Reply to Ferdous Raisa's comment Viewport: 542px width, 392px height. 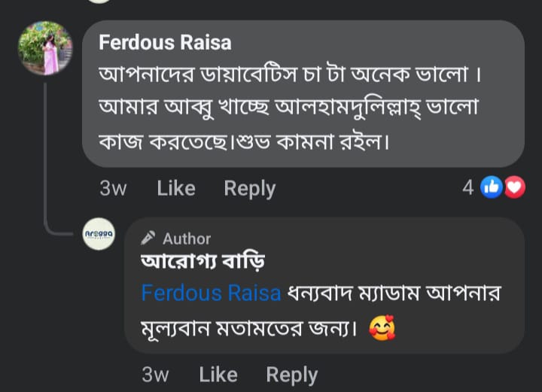click(249, 188)
